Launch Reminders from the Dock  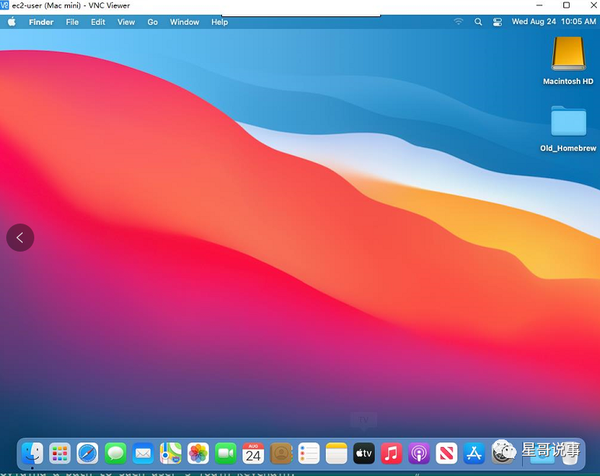309,453
